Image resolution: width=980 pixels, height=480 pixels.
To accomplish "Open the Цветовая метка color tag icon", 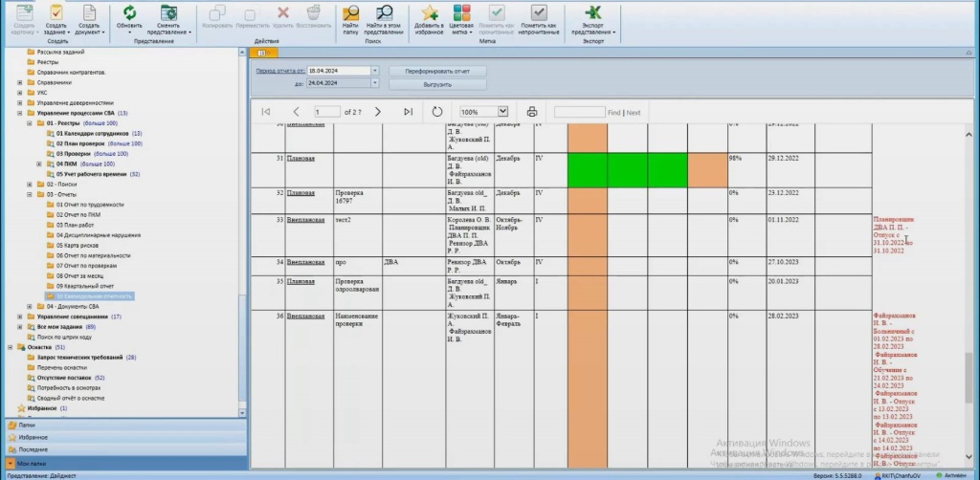I will coord(461,12).
